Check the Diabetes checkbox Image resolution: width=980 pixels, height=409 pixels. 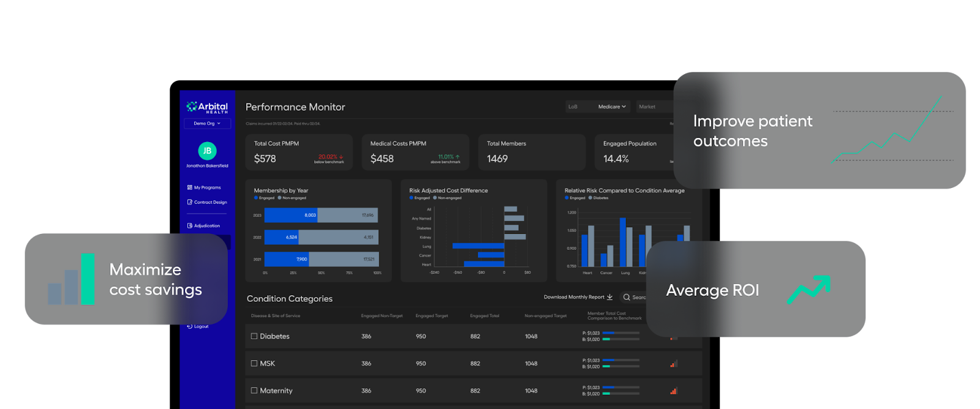(x=254, y=336)
